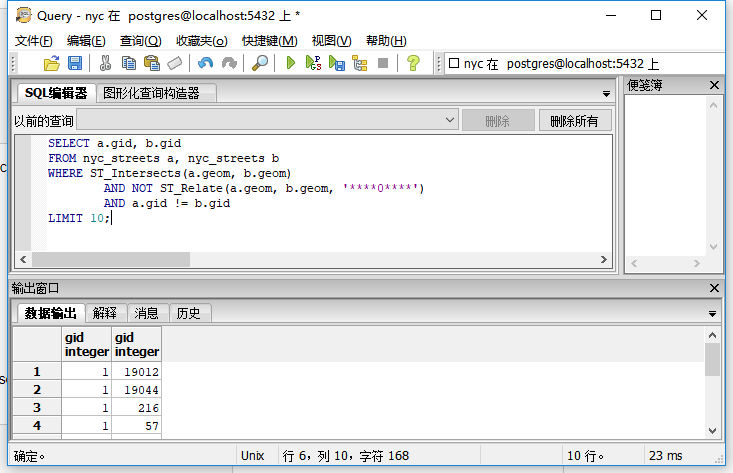Click the 23 ms status bar entry
The height and width of the screenshot is (473, 733).
pyautogui.click(x=666, y=455)
